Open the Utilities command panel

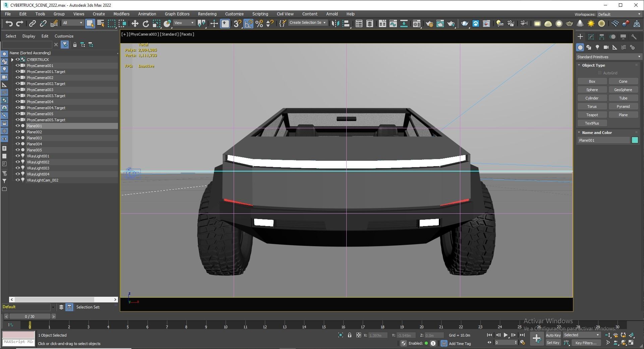point(634,37)
